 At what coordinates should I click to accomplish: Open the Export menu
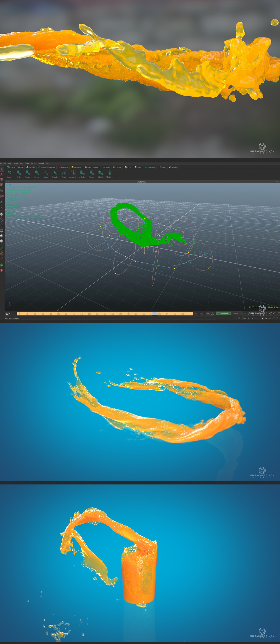tap(27, 163)
